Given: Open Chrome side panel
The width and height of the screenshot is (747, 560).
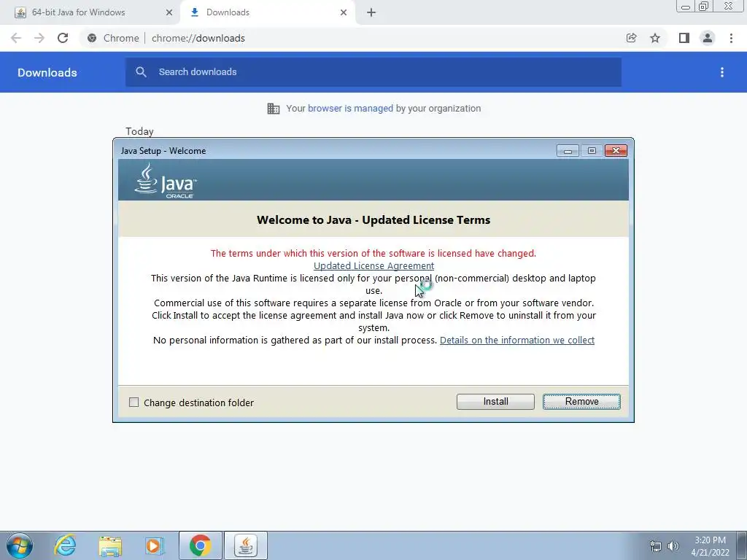Looking at the screenshot, I should tap(684, 38).
